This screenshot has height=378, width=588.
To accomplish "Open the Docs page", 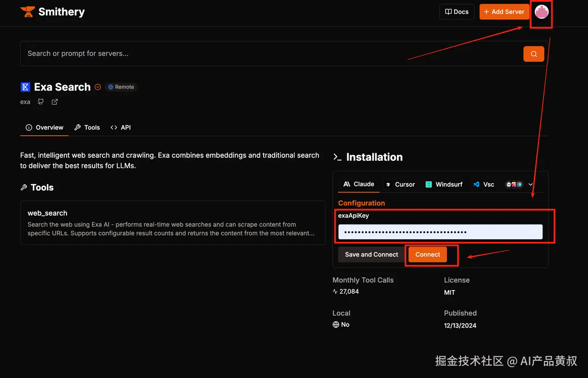I will (x=457, y=12).
